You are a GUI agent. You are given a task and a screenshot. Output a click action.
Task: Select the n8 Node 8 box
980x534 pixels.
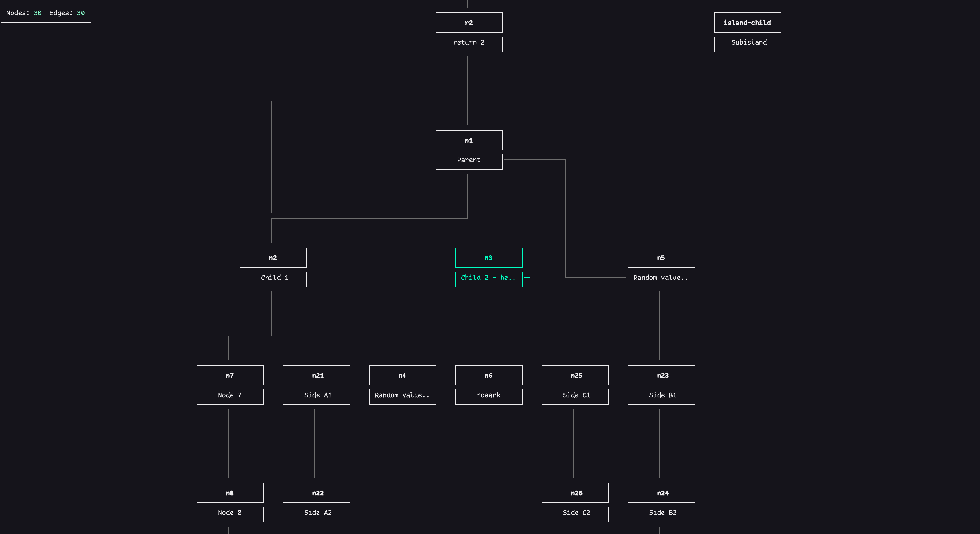[230, 493]
